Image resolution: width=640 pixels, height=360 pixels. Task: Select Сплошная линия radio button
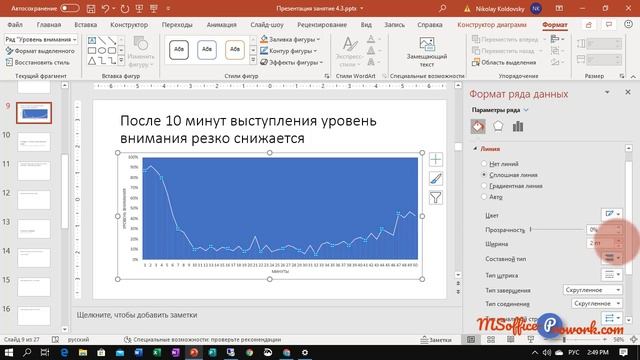coord(484,175)
